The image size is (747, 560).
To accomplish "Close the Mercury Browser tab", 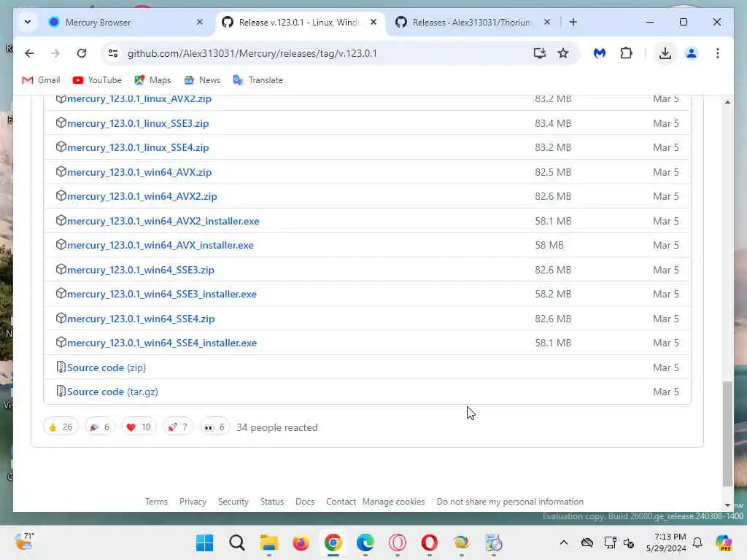I will pos(200,22).
